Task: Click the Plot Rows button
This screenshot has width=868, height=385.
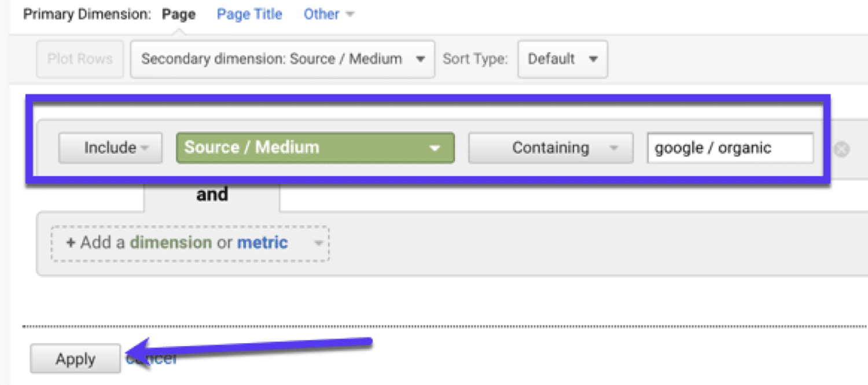Action: (x=79, y=58)
